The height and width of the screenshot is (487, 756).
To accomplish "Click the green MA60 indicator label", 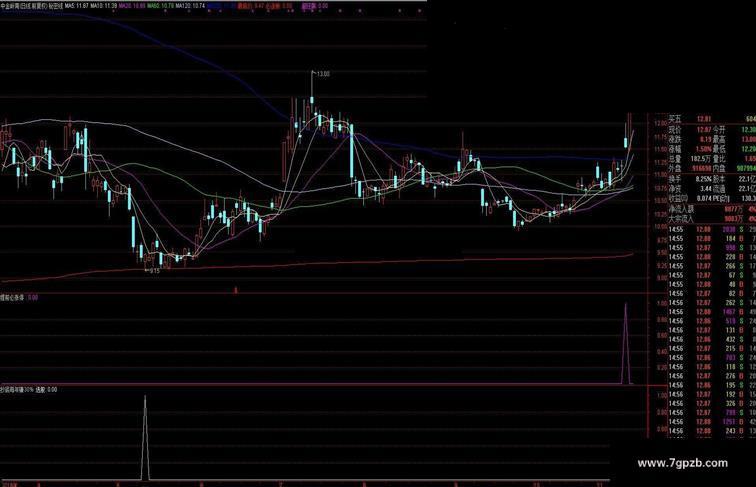I will click(160, 6).
